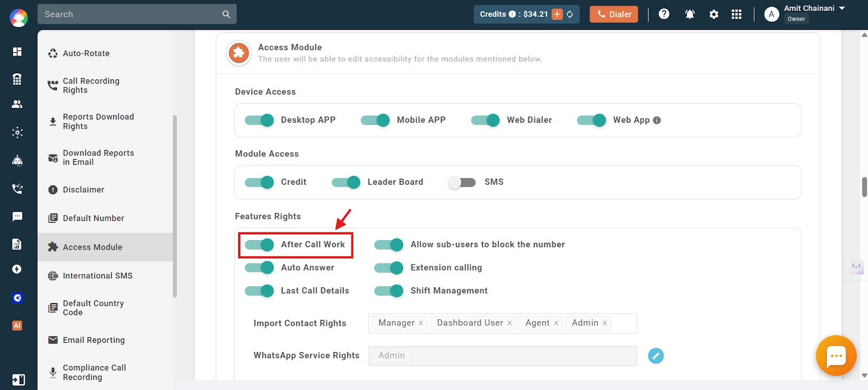Open the users icon in left rail

(x=17, y=104)
